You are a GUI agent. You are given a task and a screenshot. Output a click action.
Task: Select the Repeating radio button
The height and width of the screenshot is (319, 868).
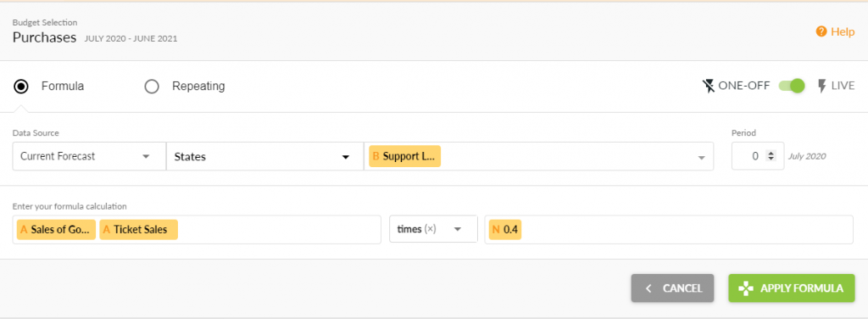[151, 87]
